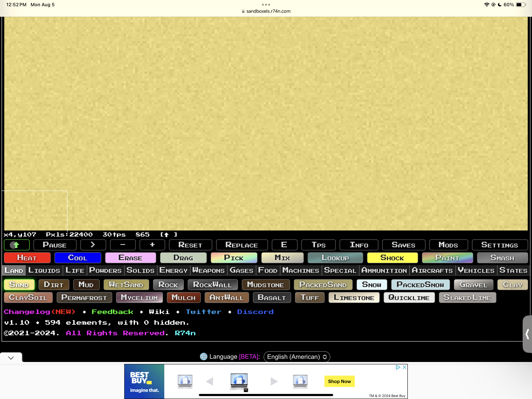Decrease brush size with minus button
This screenshot has height=399, width=532.
[x=123, y=245]
